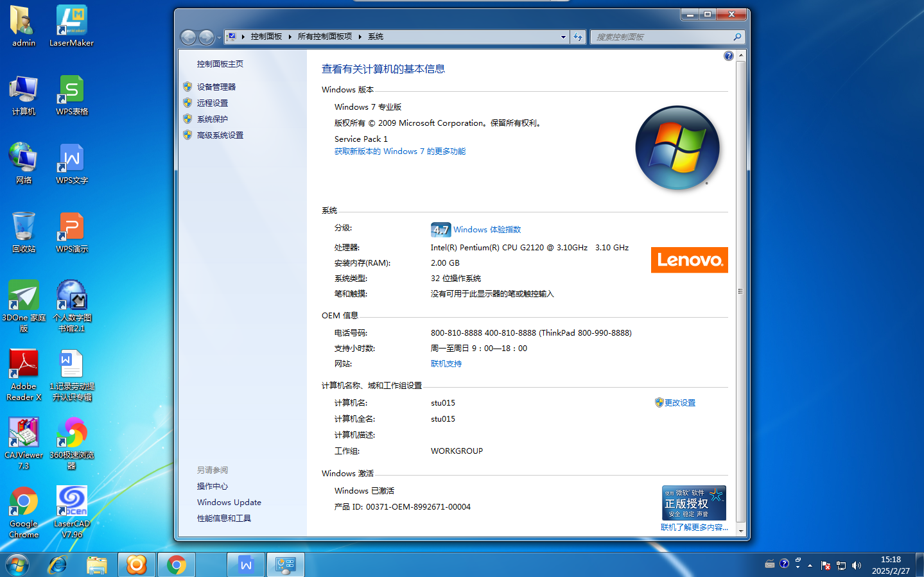
Task: Click the 系统 breadcrumb segment
Action: [376, 37]
